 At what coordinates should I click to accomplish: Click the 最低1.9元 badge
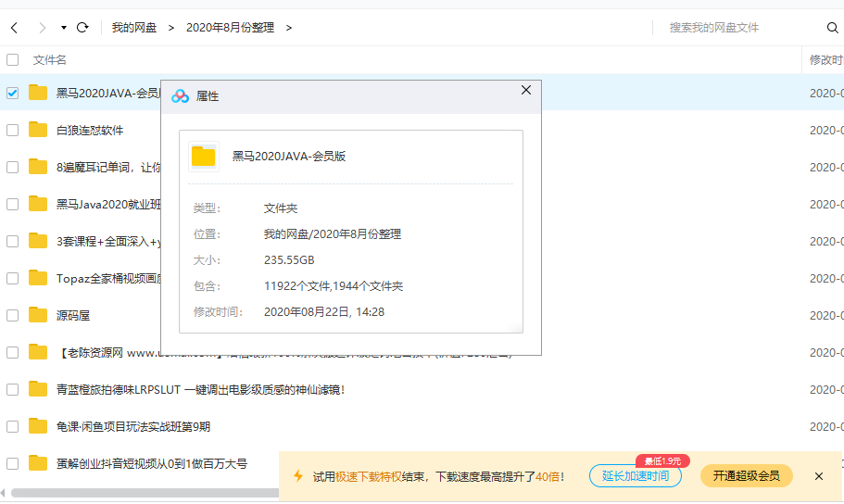(662, 461)
